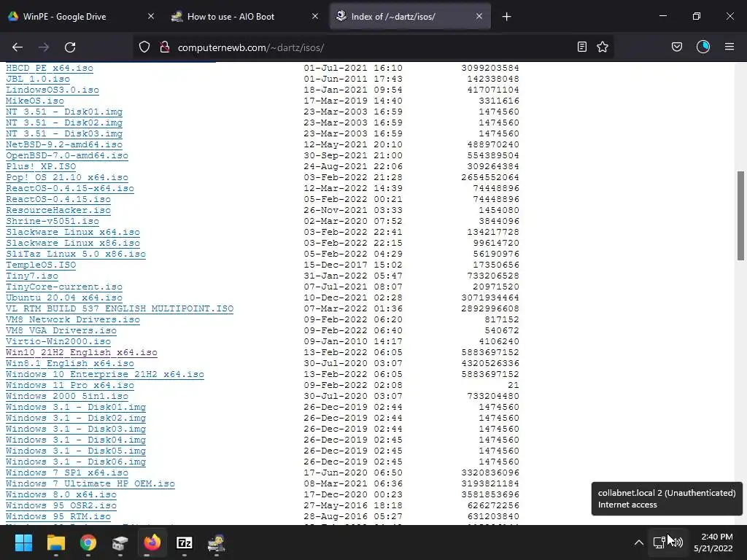Viewport: 747px width, 560px height.
Task: Download Win8.1_English_x64.iso
Action: coord(69,364)
